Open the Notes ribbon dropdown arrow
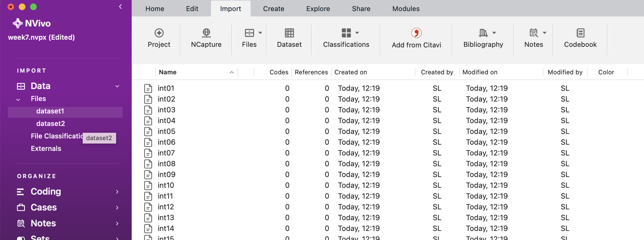The image size is (644, 240). click(545, 33)
